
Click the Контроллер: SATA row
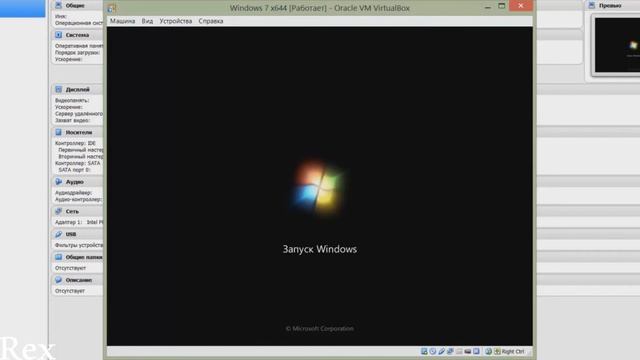pyautogui.click(x=78, y=163)
